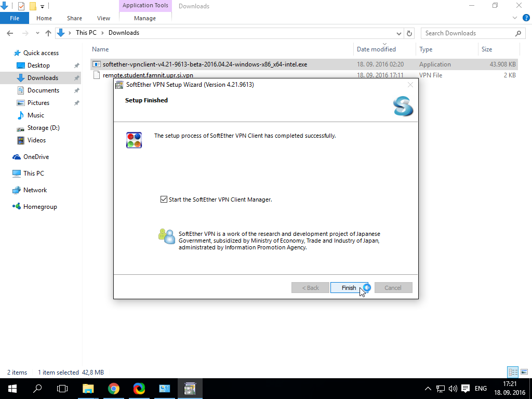Switch to large icons view
This screenshot has width=532, height=399.
click(x=524, y=372)
